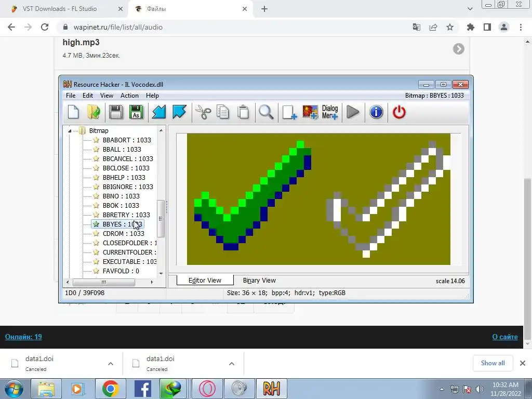Viewport: 532px width, 399px height.
Task: Paste with the clipboard toolbar icon
Action: tap(243, 112)
